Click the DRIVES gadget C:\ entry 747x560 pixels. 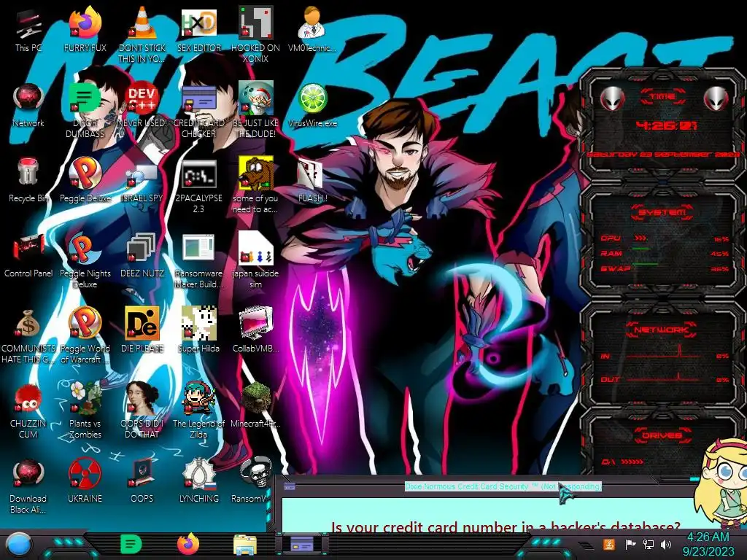pyautogui.click(x=622, y=462)
